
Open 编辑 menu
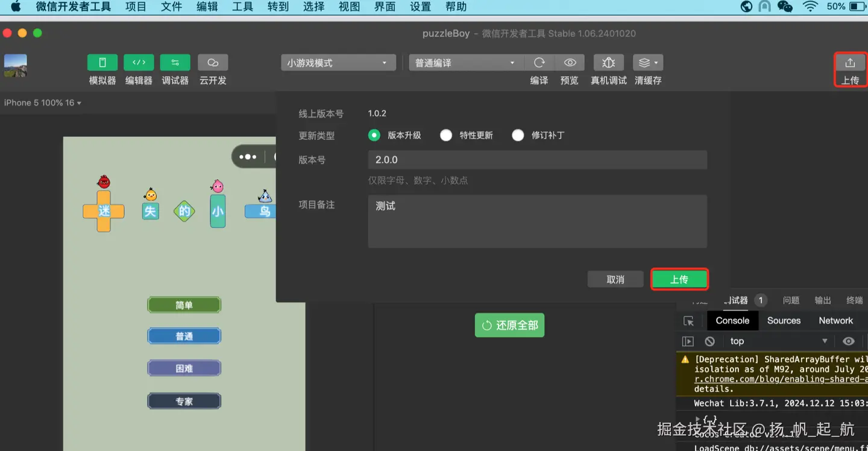click(207, 7)
